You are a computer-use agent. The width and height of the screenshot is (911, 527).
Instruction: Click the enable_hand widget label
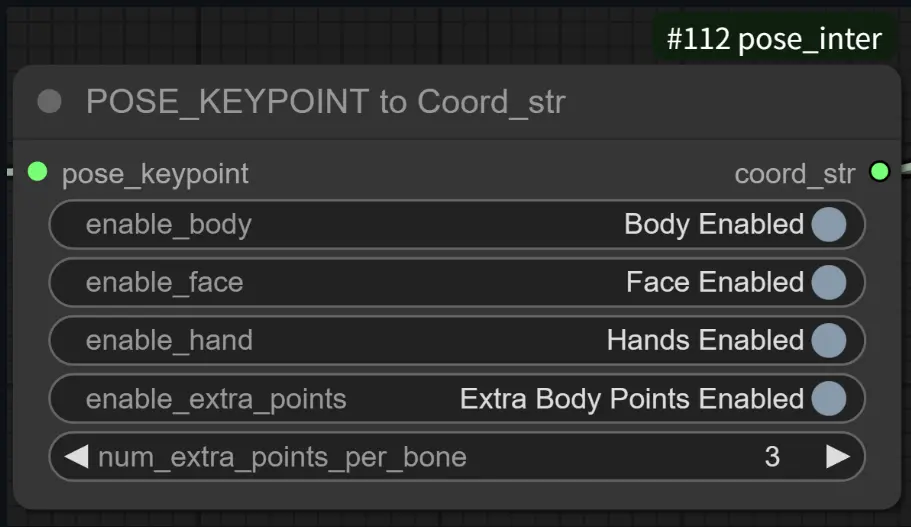pos(169,341)
